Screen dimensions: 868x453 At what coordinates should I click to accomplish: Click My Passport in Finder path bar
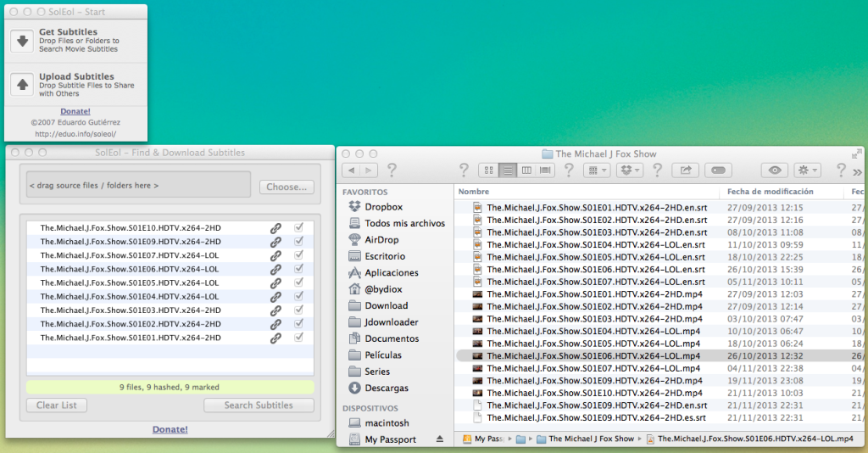tap(482, 439)
